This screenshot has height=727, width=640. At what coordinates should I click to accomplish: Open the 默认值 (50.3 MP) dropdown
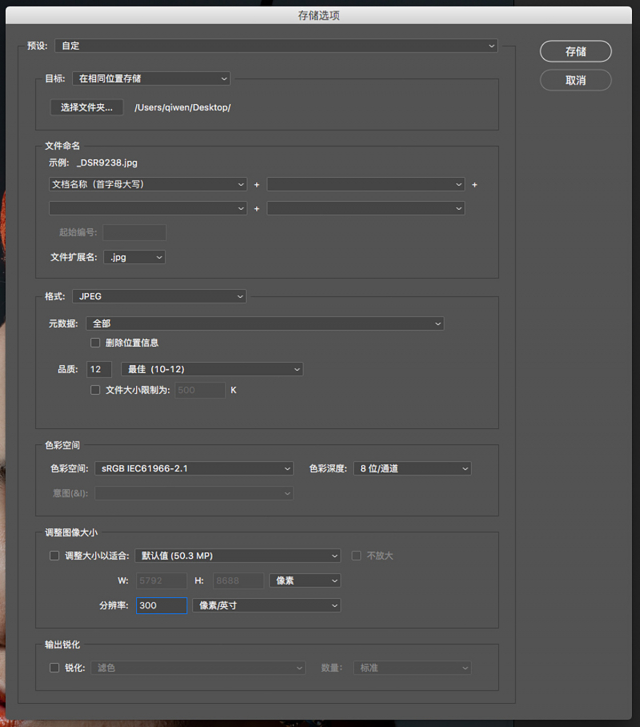click(237, 555)
